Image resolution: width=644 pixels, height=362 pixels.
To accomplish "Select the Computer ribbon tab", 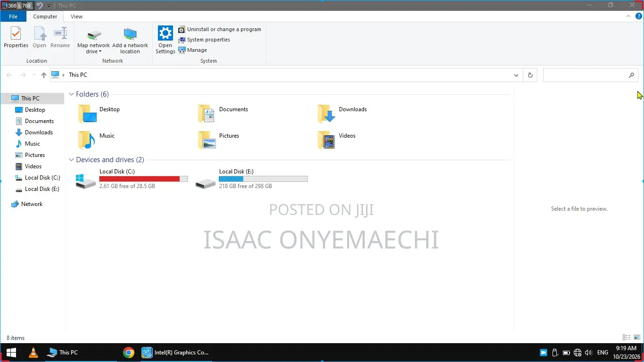I will point(45,16).
